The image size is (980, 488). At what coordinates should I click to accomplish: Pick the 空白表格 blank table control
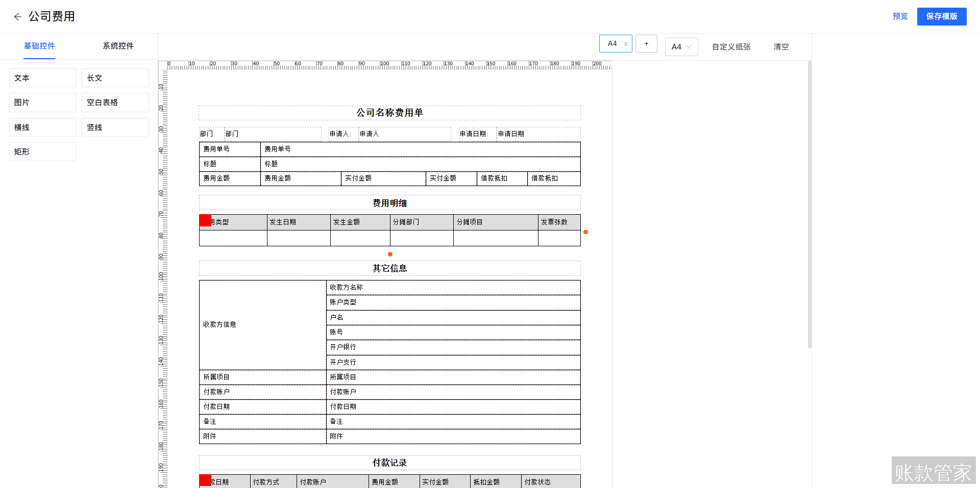pos(115,102)
